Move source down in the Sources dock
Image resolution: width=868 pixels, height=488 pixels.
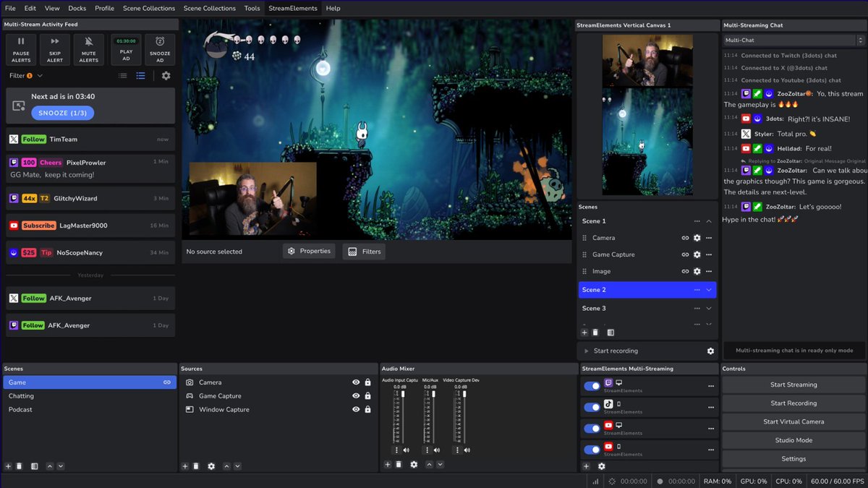237,466
